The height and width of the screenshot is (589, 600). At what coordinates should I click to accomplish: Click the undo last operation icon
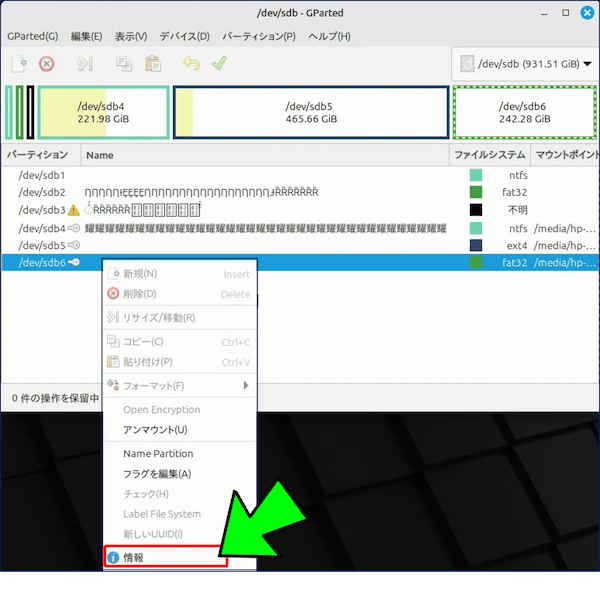click(x=192, y=63)
